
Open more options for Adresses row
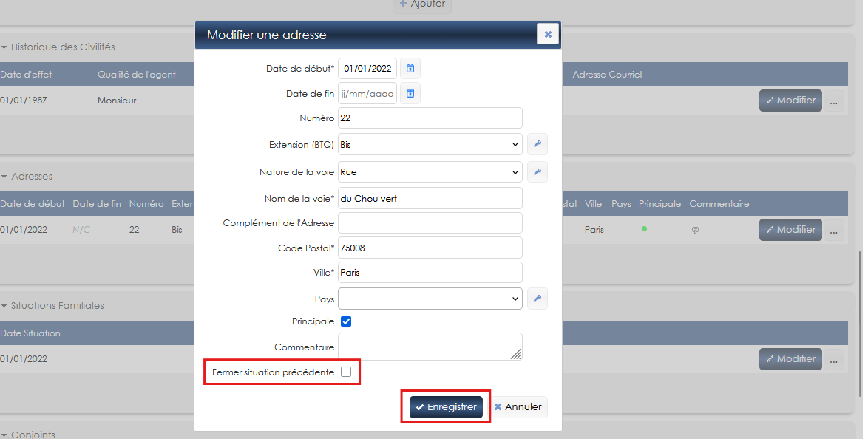[834, 230]
